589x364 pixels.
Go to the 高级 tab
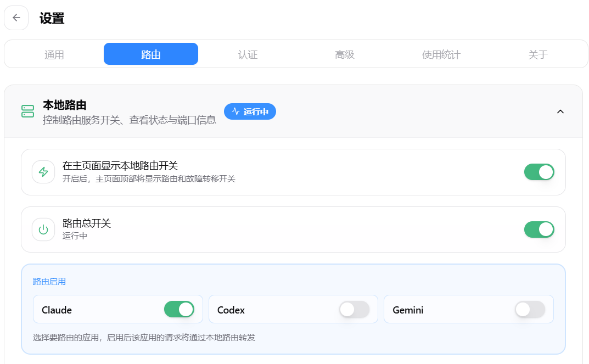point(345,54)
